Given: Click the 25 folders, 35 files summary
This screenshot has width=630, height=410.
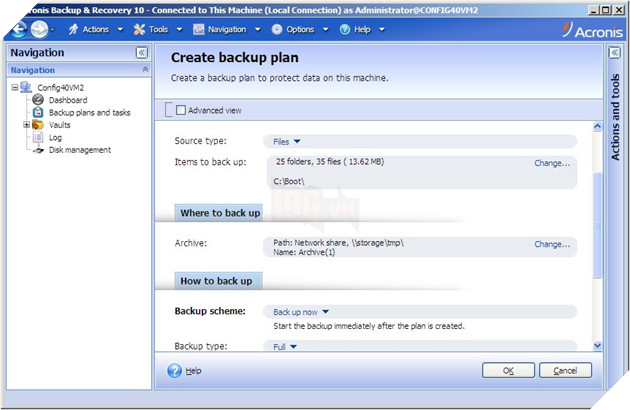Looking at the screenshot, I should pos(330,162).
